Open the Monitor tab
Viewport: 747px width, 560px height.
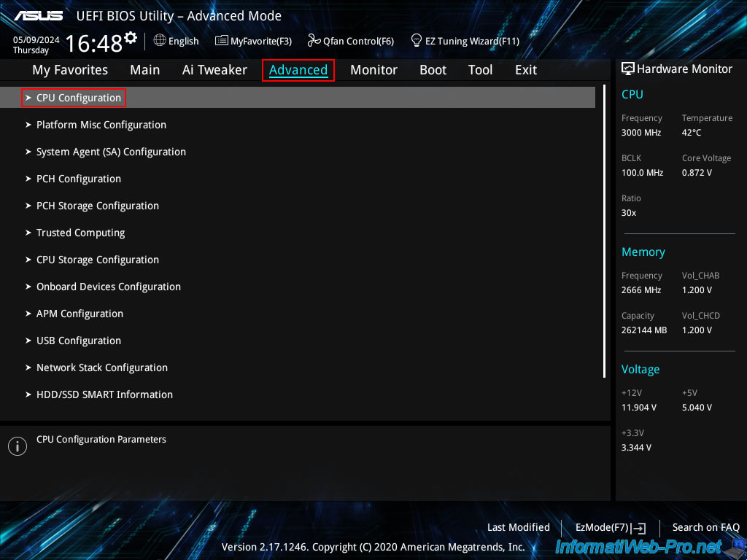[x=373, y=70]
